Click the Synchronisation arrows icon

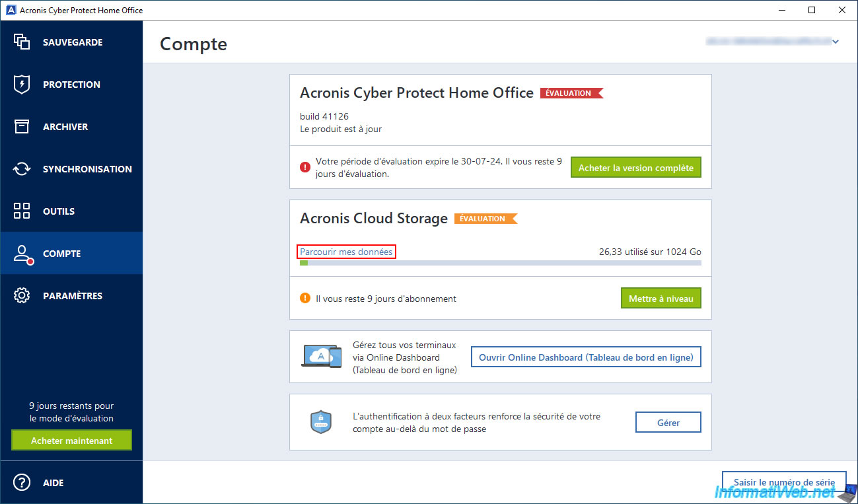point(22,169)
